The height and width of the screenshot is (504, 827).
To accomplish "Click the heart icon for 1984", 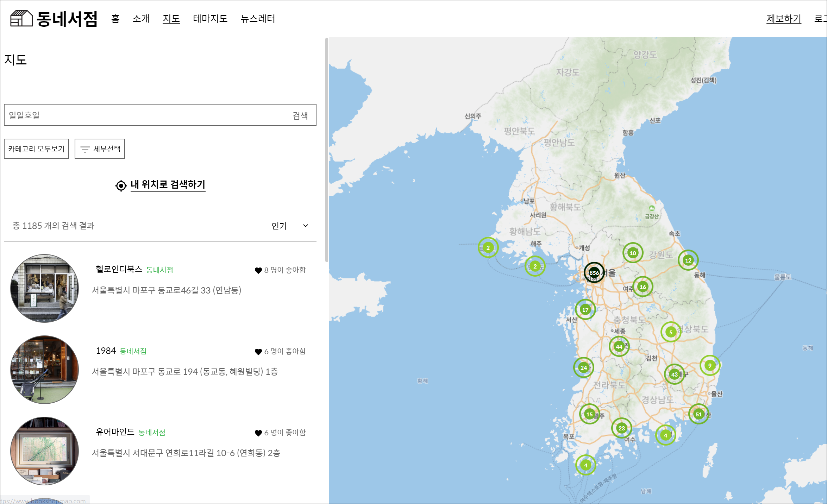I will [x=258, y=352].
